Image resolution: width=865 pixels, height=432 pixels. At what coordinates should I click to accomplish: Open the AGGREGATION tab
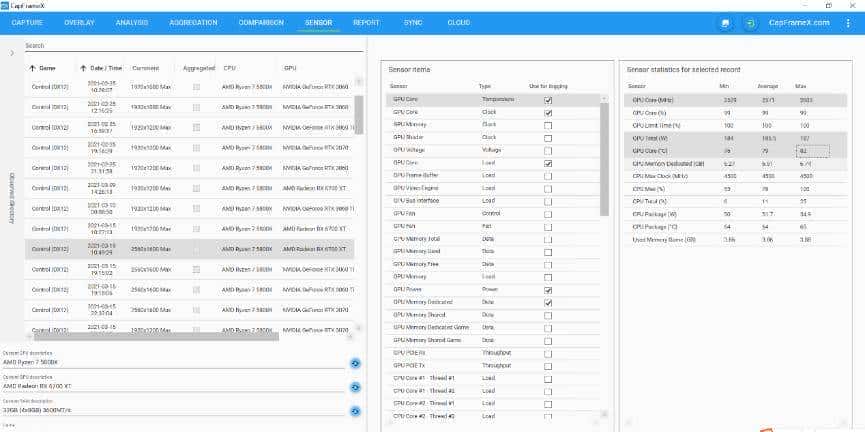[193, 23]
